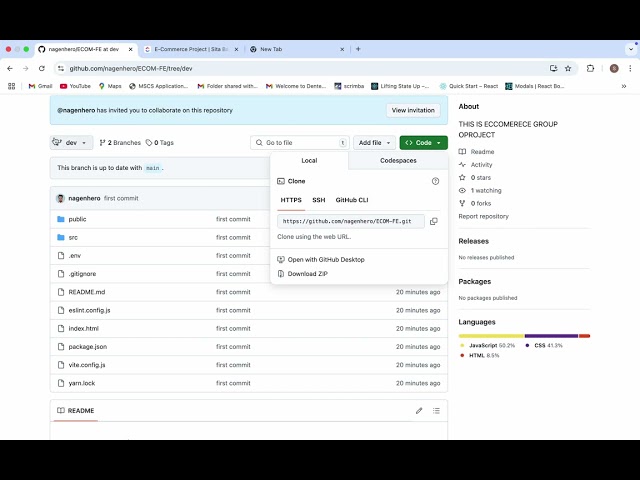The width and height of the screenshot is (640, 480).
Task: Expand the Add file dropdown
Action: tap(374, 142)
